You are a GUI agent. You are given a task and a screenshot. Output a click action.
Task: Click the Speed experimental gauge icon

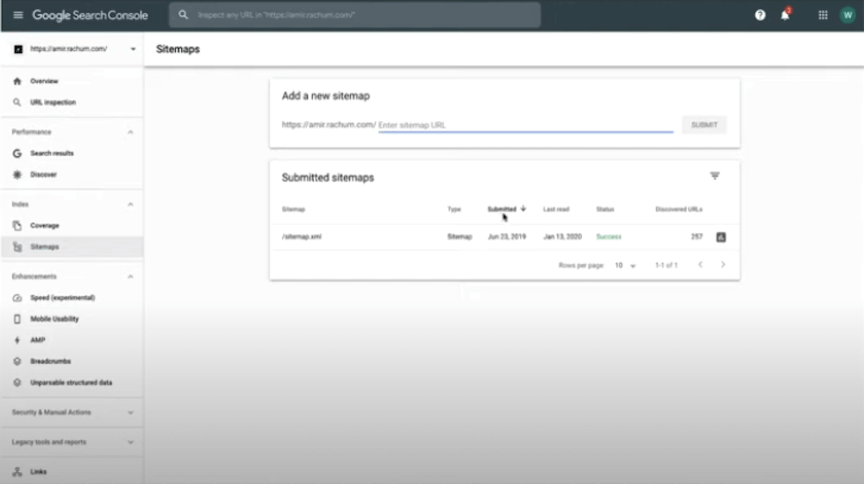(17, 298)
